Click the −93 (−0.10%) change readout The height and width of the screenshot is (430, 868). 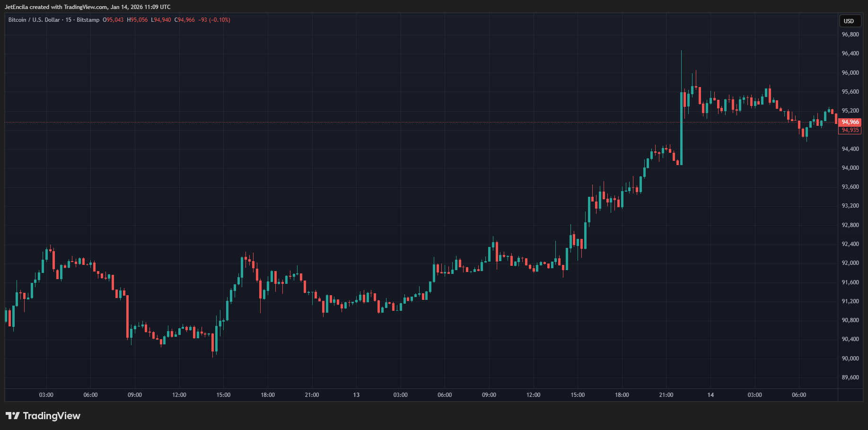tap(214, 20)
